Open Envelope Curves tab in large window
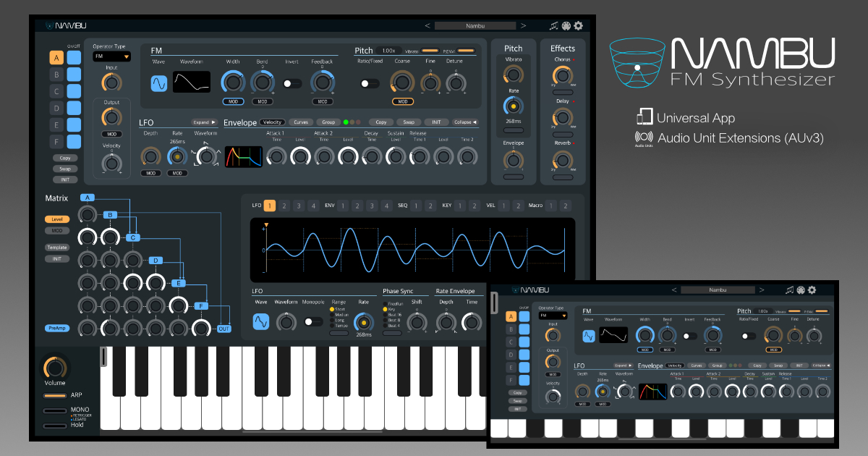 click(301, 122)
